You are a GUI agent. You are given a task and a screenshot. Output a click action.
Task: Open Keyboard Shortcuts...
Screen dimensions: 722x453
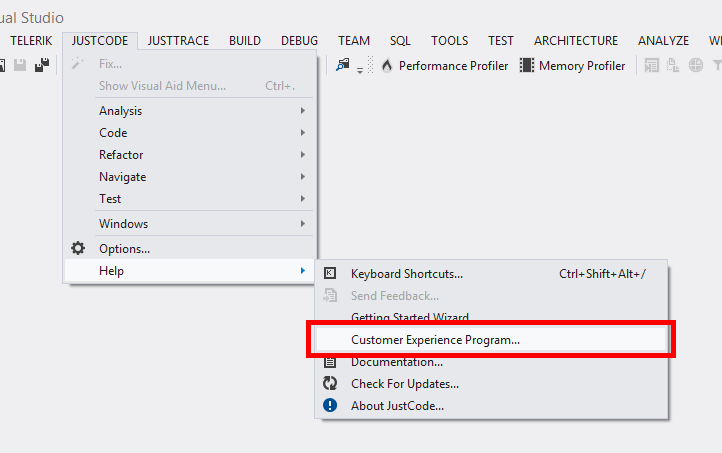[491, 274]
